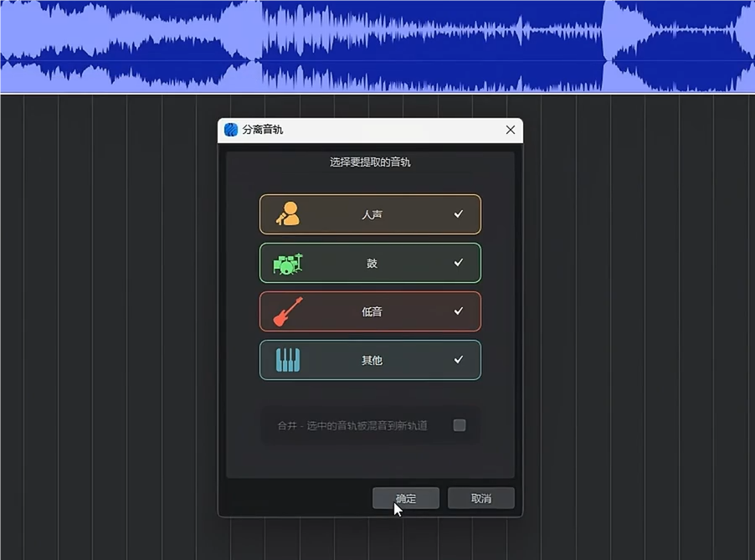Image resolution: width=755 pixels, height=560 pixels.
Task: Uncheck the 其他 track checkmark
Action: pyautogui.click(x=458, y=360)
